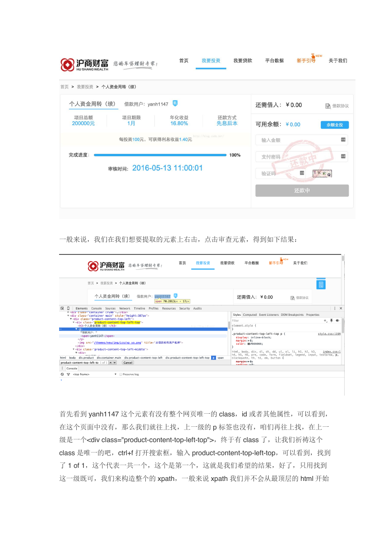This screenshot has height=554, width=392.
Task: Click the 16.80% annual yield value
Action: point(179,123)
